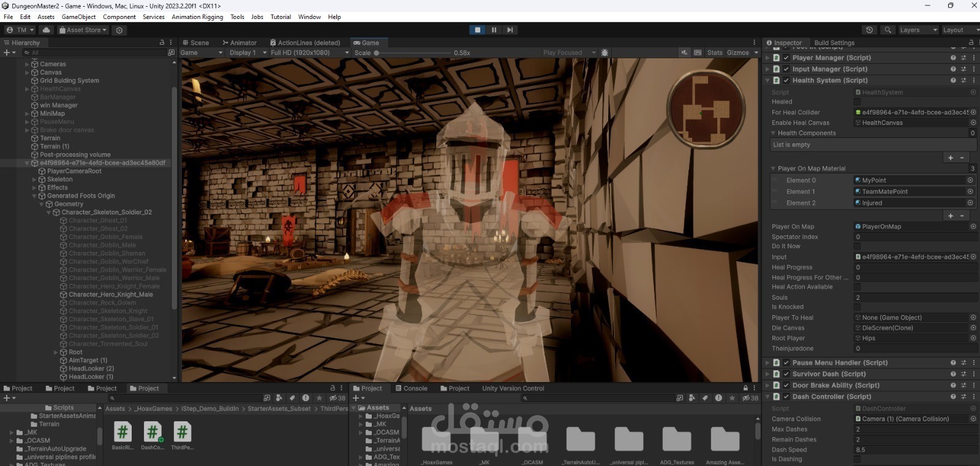Viewport: 980px width, 466px height.
Task: Adjust the Game view Scale slider
Action: coord(412,53)
